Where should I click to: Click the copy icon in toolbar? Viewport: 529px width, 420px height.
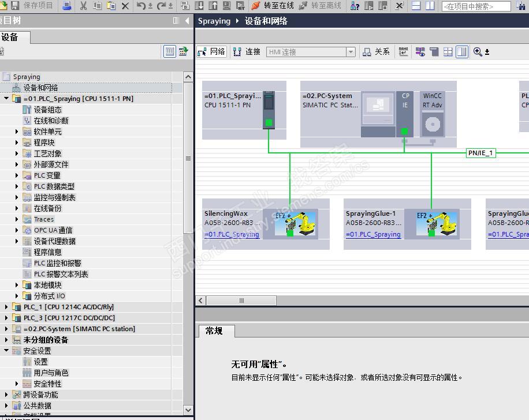(97, 6)
